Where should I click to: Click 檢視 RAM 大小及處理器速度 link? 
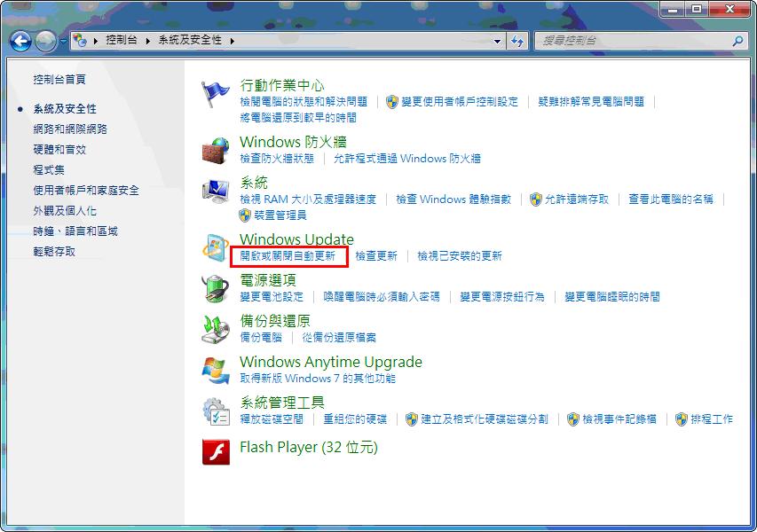pos(308,199)
